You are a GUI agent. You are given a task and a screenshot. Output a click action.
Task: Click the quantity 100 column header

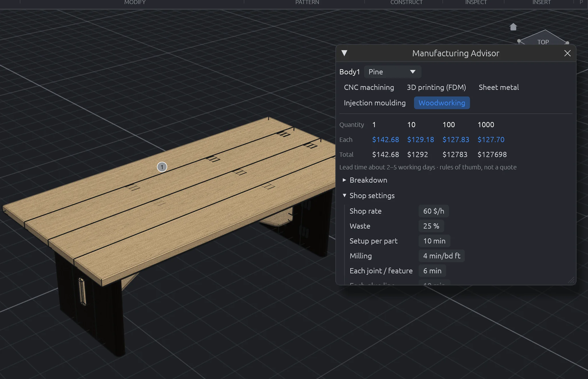[448, 125]
